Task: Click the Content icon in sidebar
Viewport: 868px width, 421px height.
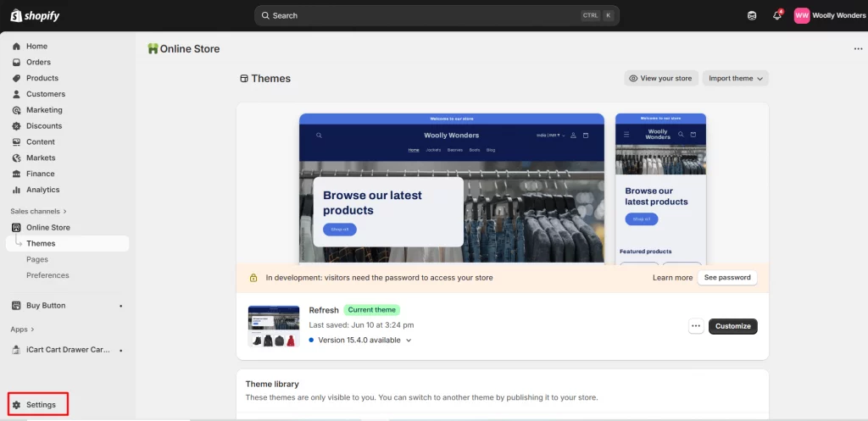Action: (16, 142)
